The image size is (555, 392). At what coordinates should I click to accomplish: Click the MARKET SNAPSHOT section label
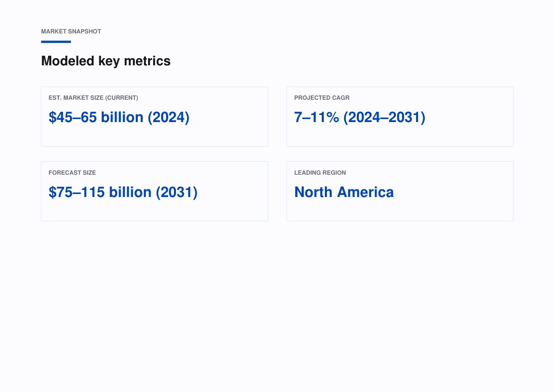pyautogui.click(x=71, y=31)
